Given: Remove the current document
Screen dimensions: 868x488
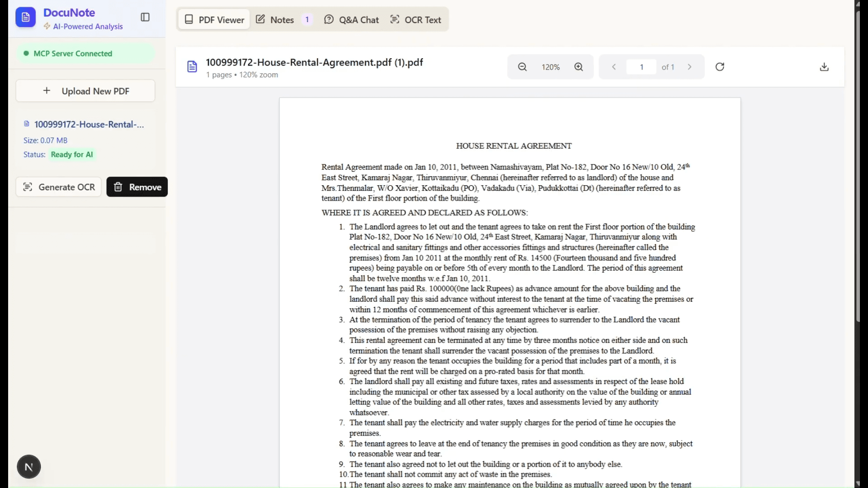Looking at the screenshot, I should pyautogui.click(x=137, y=187).
